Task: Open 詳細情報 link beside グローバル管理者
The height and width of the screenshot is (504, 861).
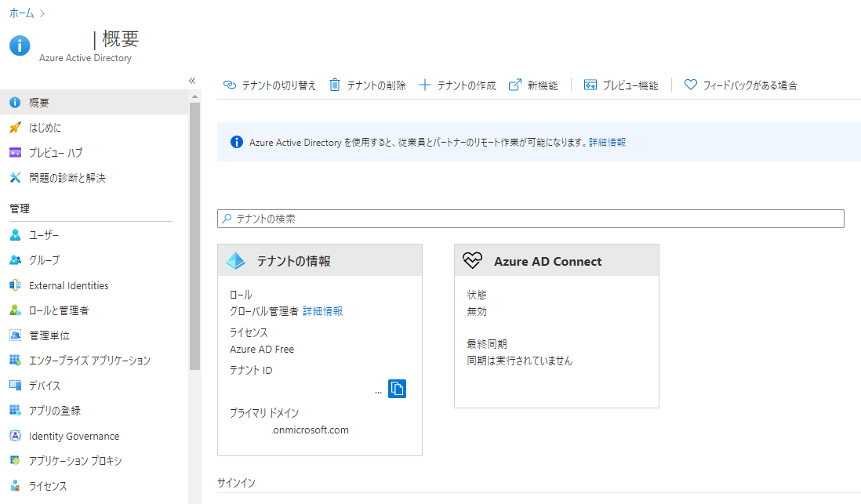Action: tap(323, 311)
